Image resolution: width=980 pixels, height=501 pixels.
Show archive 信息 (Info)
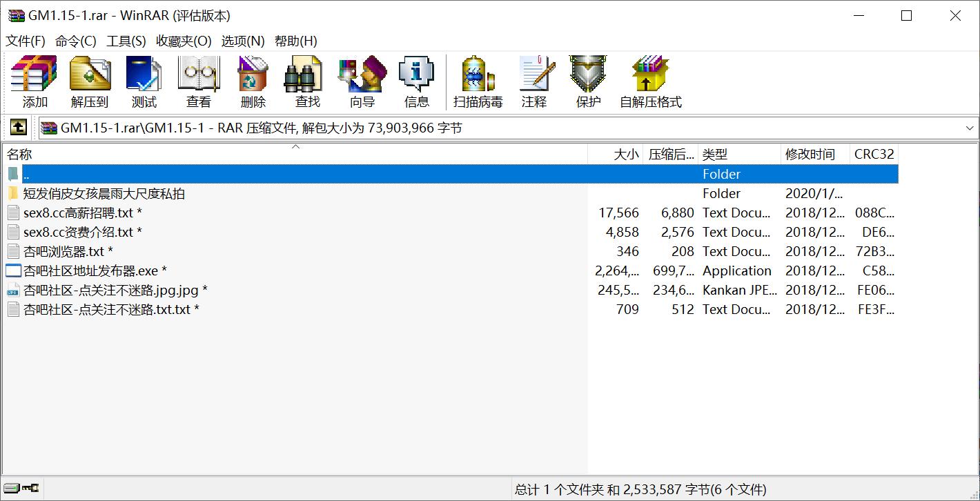[x=416, y=74]
